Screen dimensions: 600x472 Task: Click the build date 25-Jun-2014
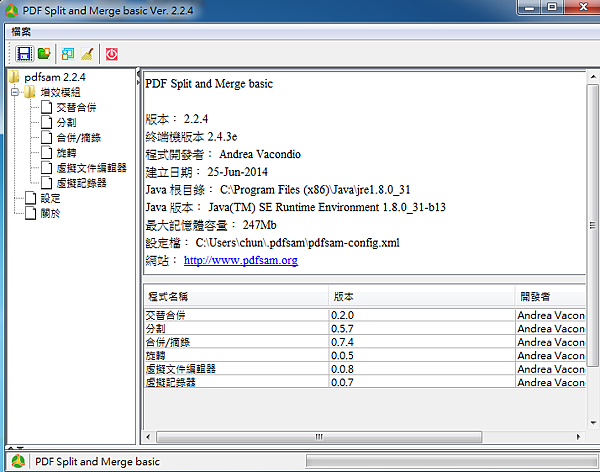[x=237, y=172]
